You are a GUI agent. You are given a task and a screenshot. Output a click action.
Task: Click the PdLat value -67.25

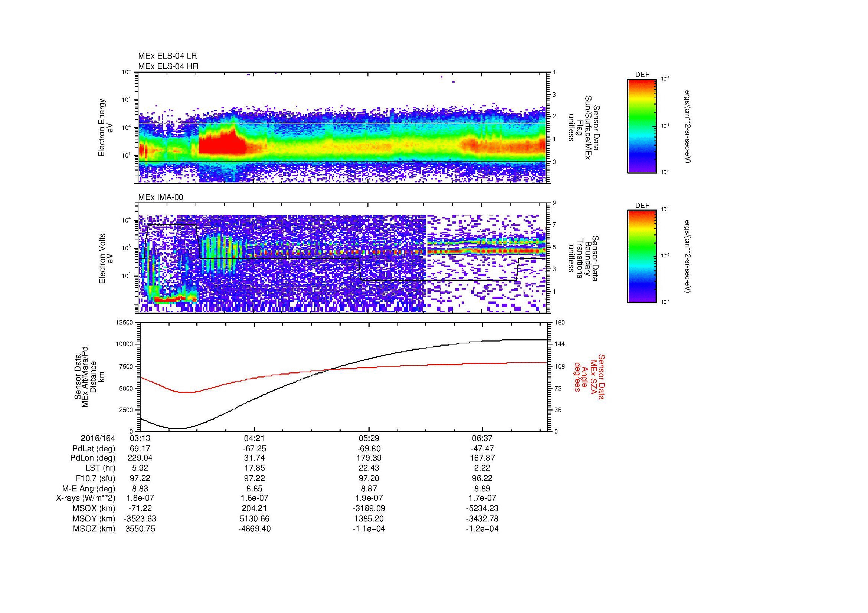click(255, 449)
